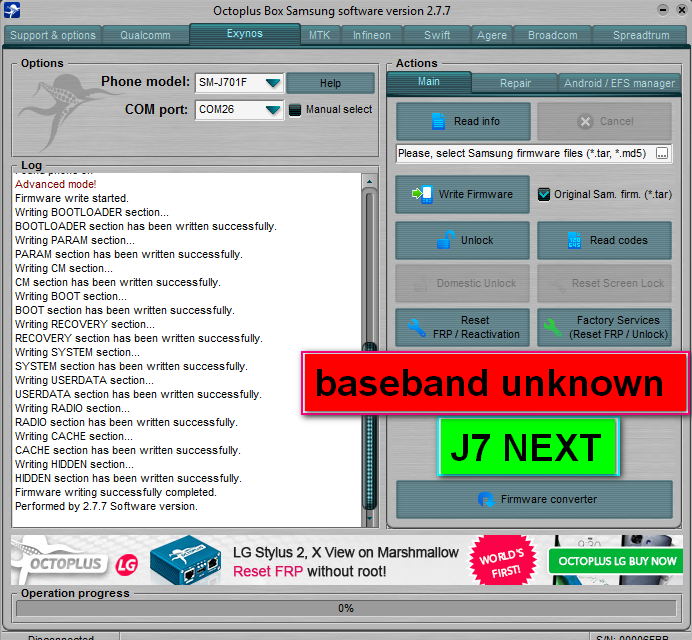Click the Firmware converter button
Image resolution: width=692 pixels, height=640 pixels.
click(x=534, y=500)
